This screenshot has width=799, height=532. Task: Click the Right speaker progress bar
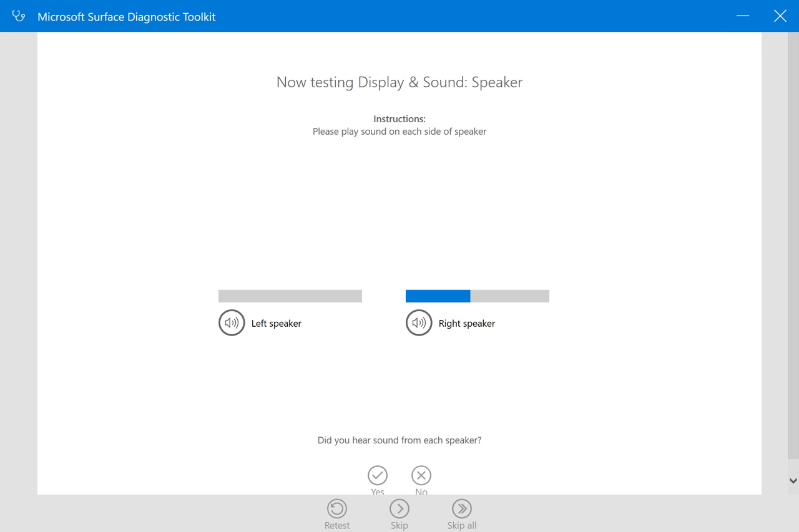coord(478,296)
